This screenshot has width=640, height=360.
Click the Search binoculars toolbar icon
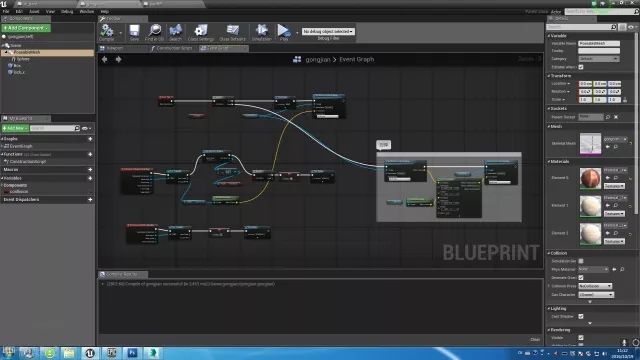[x=176, y=31]
